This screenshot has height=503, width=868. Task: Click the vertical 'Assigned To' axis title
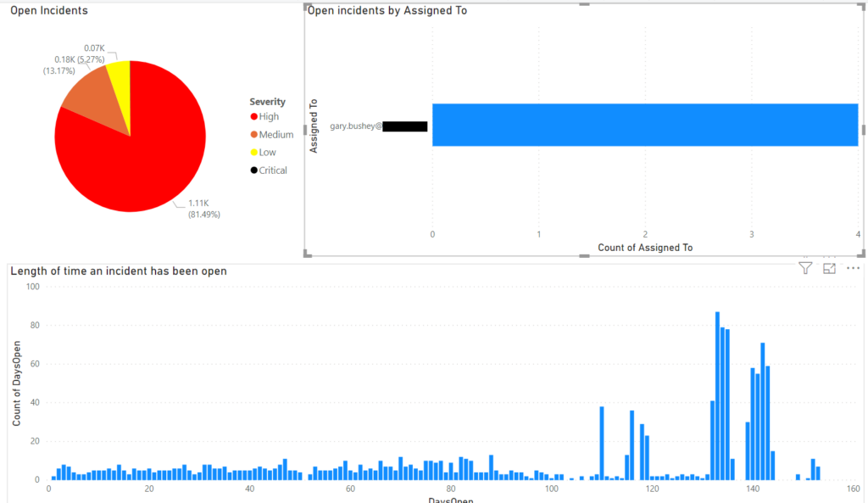click(x=314, y=126)
